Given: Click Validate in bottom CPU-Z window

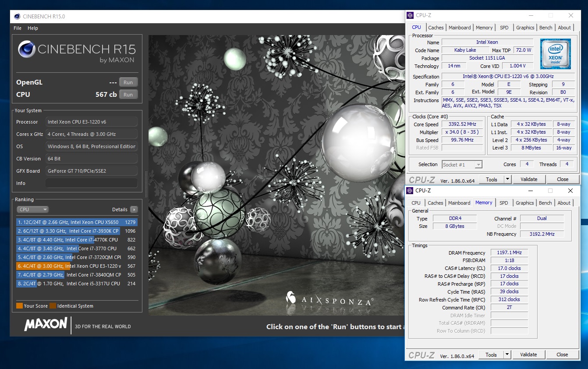Looking at the screenshot, I should [528, 355].
